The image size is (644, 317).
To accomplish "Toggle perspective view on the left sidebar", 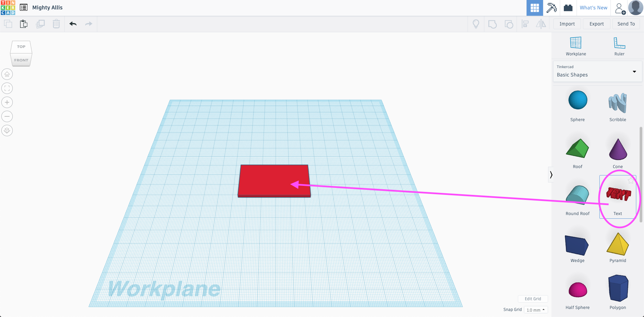I will click(x=7, y=130).
